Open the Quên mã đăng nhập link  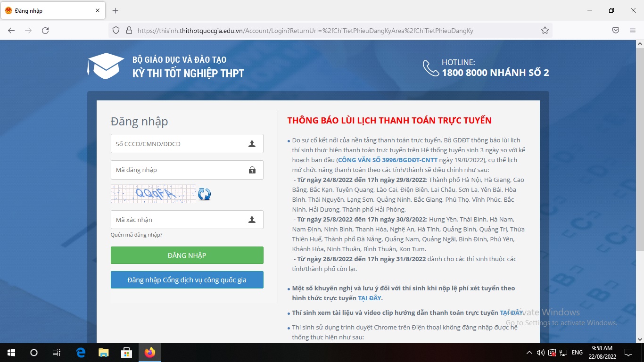click(x=136, y=235)
